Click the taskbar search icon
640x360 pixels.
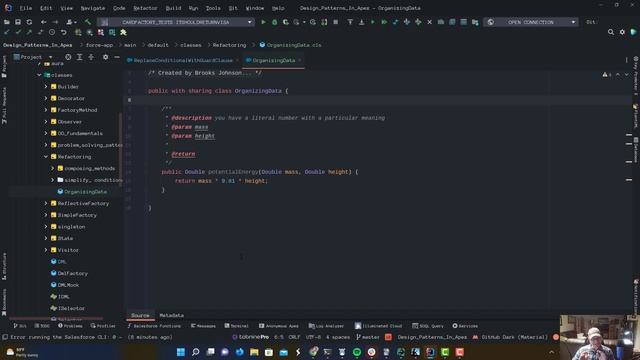(196, 352)
